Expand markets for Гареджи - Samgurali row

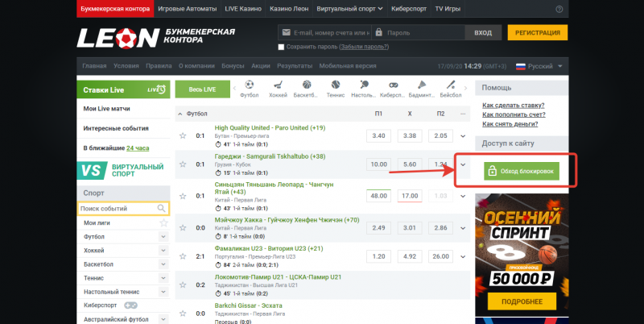pyautogui.click(x=464, y=165)
